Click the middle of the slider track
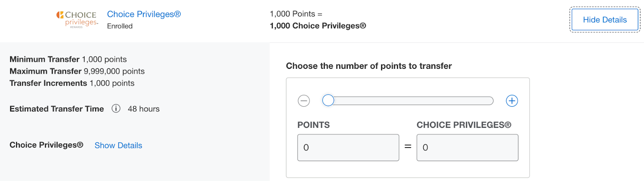The image size is (644, 181). coord(411,101)
